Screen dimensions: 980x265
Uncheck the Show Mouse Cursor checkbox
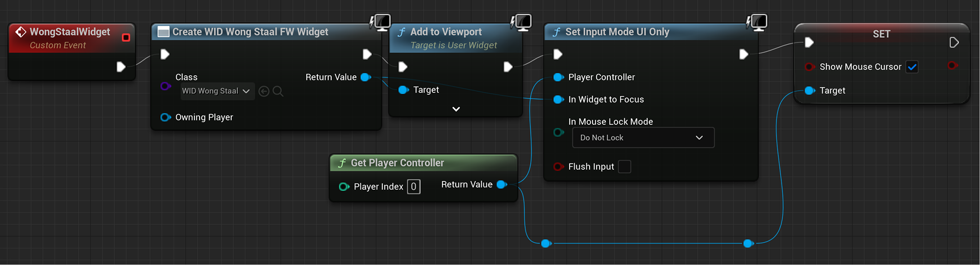point(912,67)
